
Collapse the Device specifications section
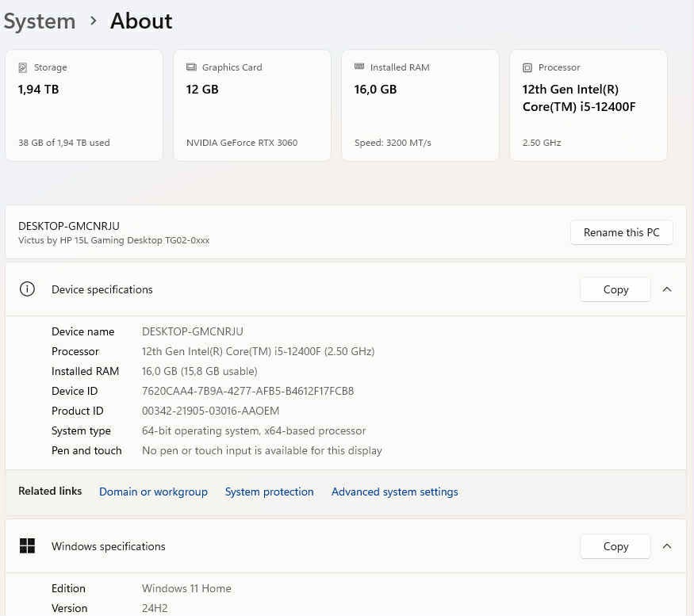[667, 289]
